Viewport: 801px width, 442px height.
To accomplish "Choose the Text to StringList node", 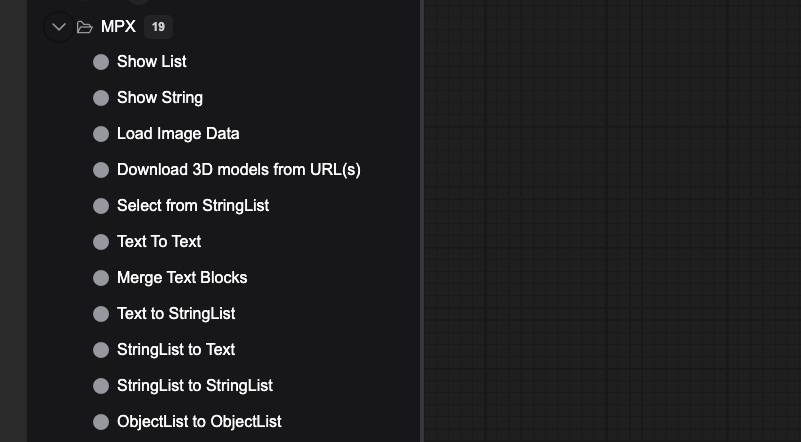I will (x=176, y=314).
